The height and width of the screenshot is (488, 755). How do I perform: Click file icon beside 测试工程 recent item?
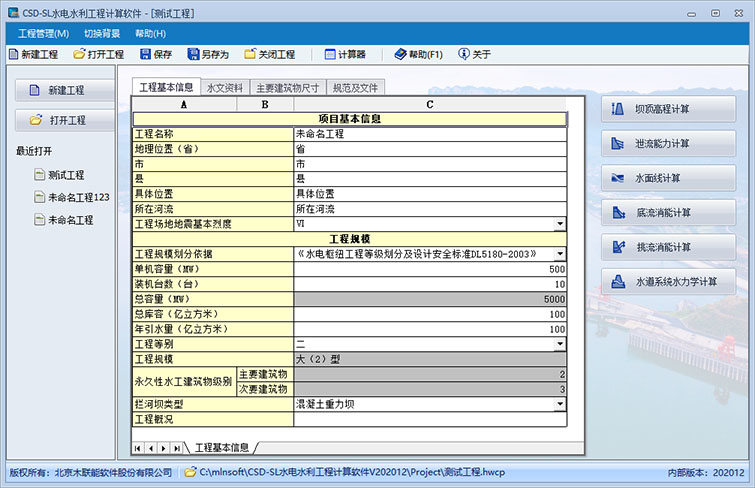(39, 174)
